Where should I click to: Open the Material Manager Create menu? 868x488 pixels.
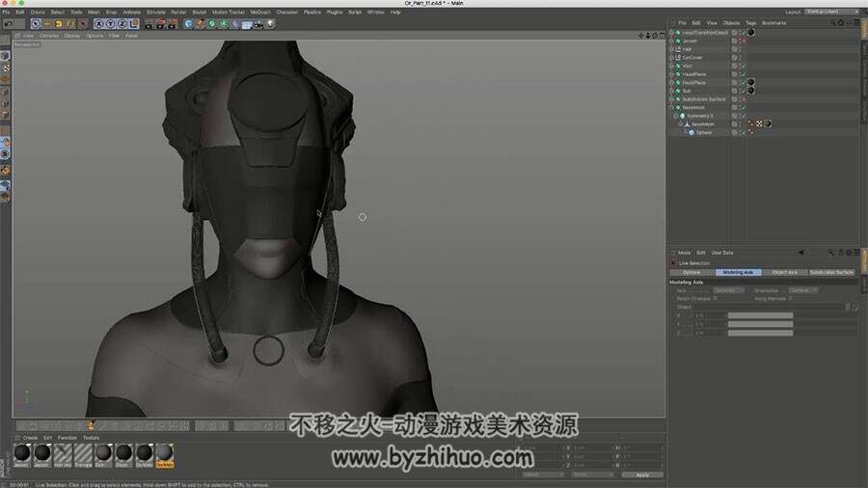30,438
